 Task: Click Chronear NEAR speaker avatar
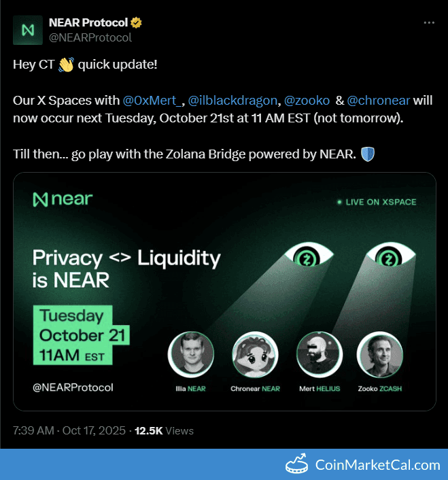[x=255, y=355]
